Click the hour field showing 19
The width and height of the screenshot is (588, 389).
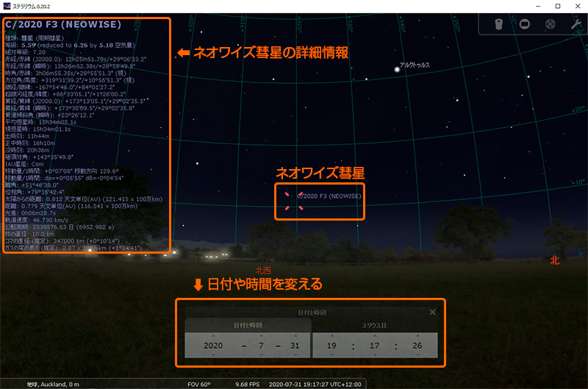(x=332, y=346)
